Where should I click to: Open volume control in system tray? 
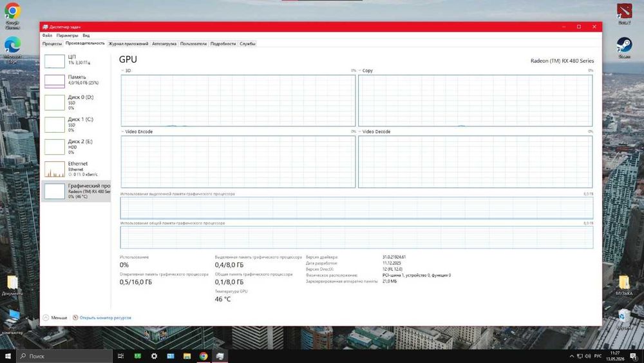(588, 356)
